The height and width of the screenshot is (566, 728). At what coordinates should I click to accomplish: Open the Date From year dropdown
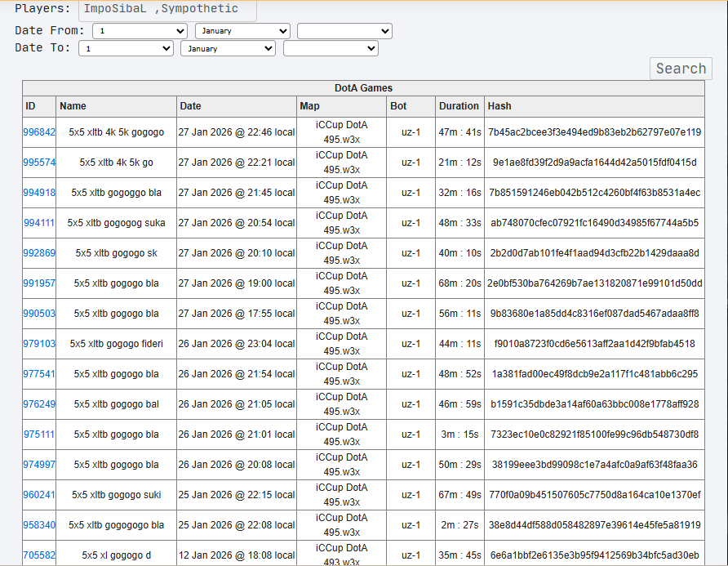(344, 31)
